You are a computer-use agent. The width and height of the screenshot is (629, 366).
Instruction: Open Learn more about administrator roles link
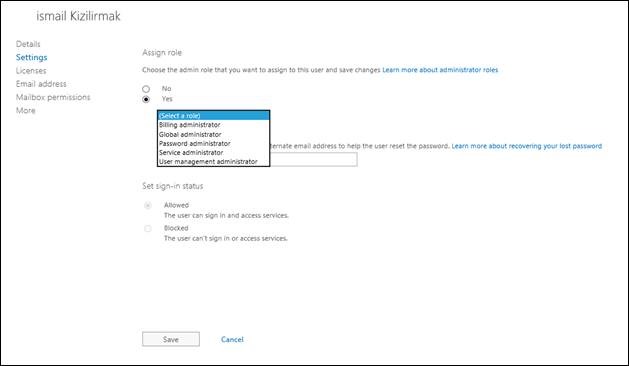coord(440,70)
